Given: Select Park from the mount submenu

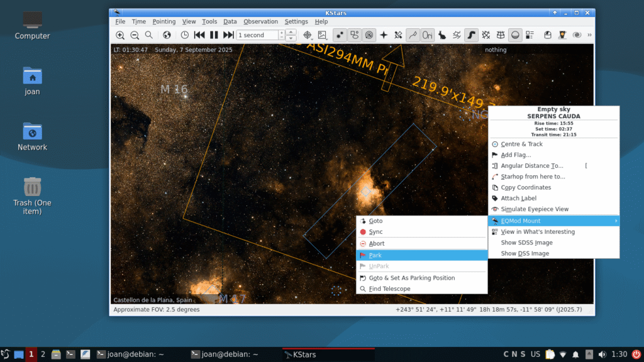Looking at the screenshot, I should click(375, 255).
